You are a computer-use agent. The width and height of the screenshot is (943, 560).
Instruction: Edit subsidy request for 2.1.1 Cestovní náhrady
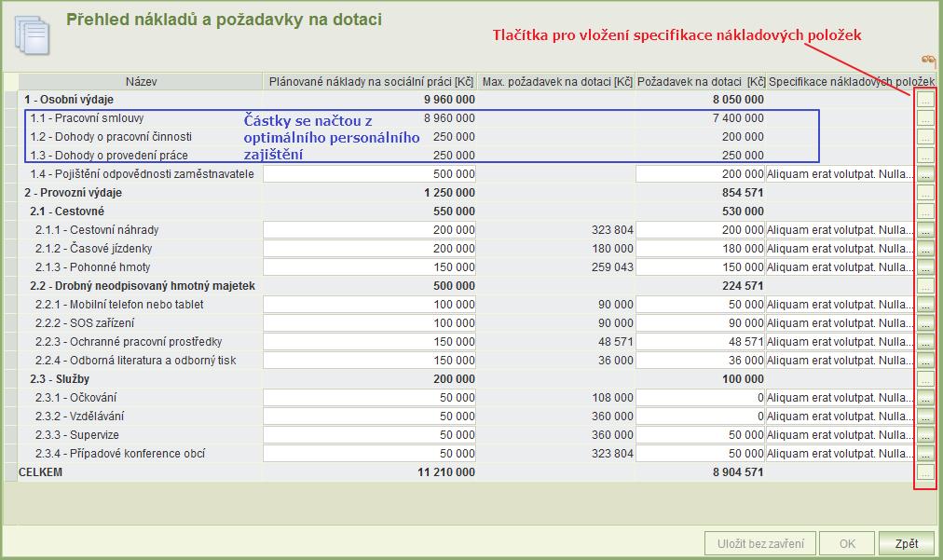[x=700, y=230]
